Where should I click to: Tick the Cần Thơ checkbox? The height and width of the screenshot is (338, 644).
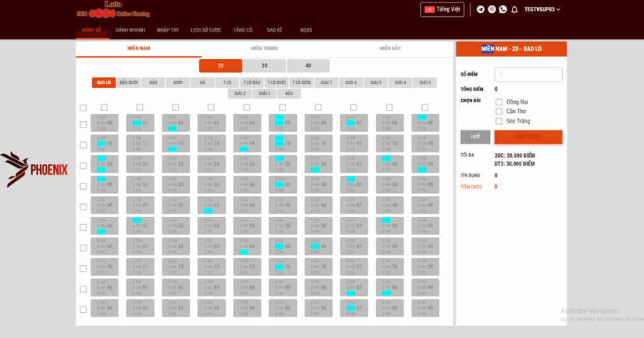click(499, 111)
